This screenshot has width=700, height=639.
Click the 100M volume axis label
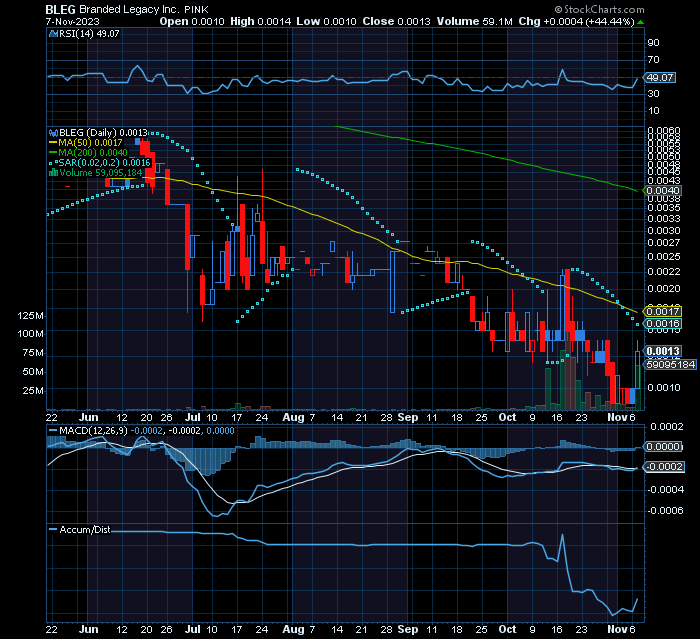30,334
